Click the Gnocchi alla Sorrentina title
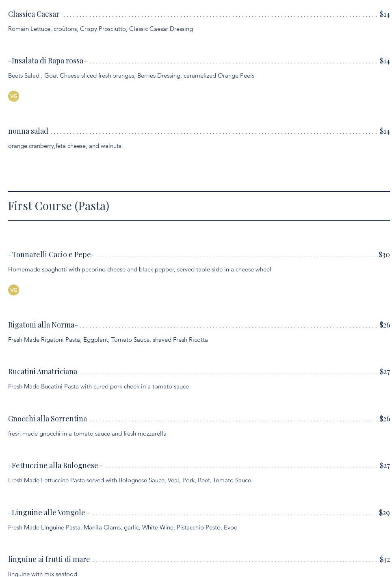This screenshot has height=577, width=392. point(48,419)
